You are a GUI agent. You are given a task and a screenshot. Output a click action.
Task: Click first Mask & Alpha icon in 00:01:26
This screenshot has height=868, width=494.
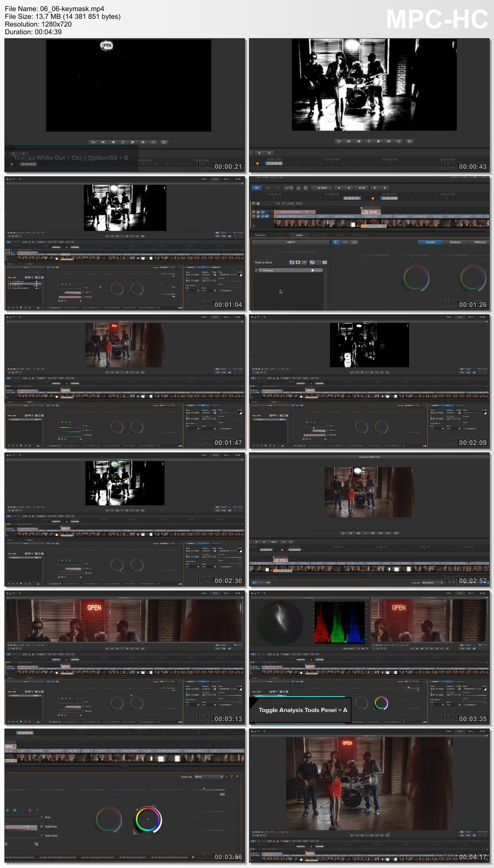(x=292, y=262)
